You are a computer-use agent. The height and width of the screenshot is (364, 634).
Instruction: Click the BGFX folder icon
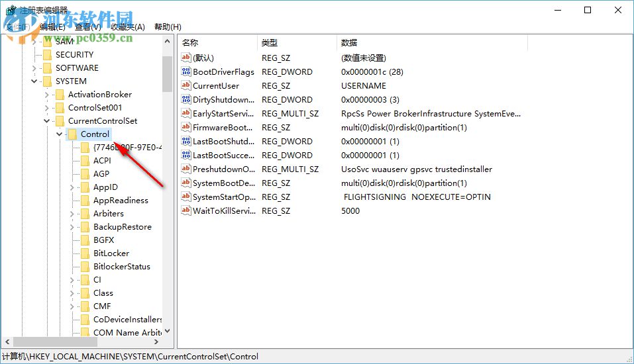(x=85, y=240)
